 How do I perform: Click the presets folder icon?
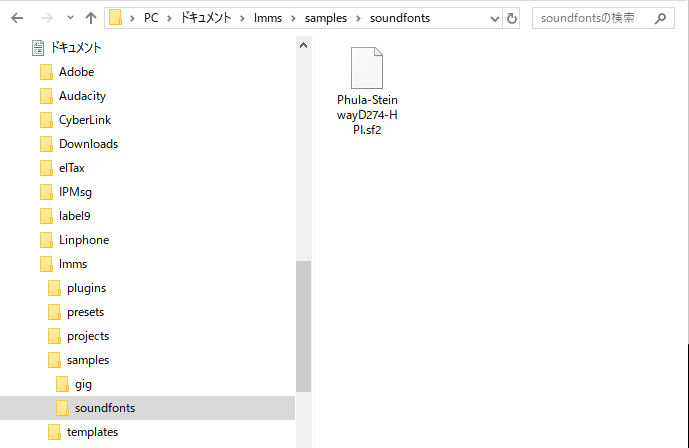[54, 312]
